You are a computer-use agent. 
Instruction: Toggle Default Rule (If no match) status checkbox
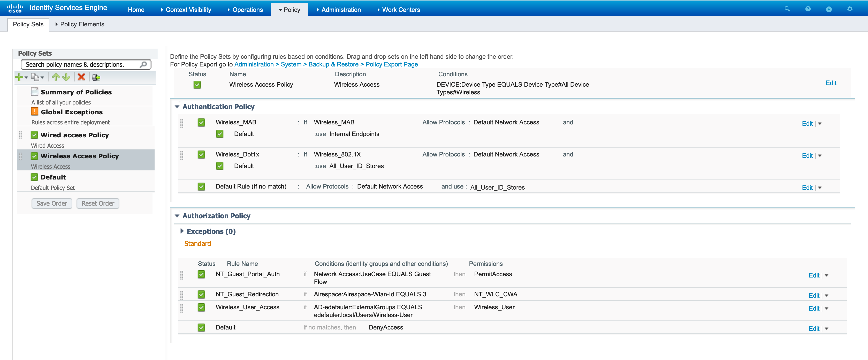click(201, 186)
